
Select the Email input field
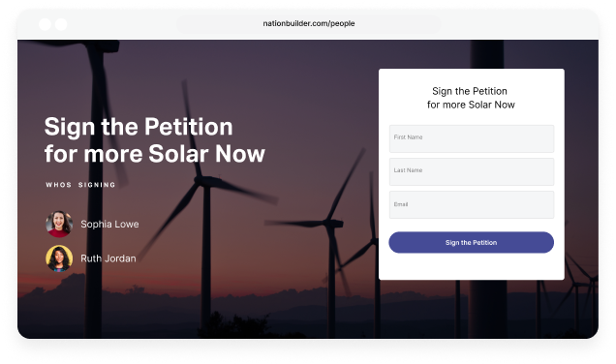coord(472,204)
